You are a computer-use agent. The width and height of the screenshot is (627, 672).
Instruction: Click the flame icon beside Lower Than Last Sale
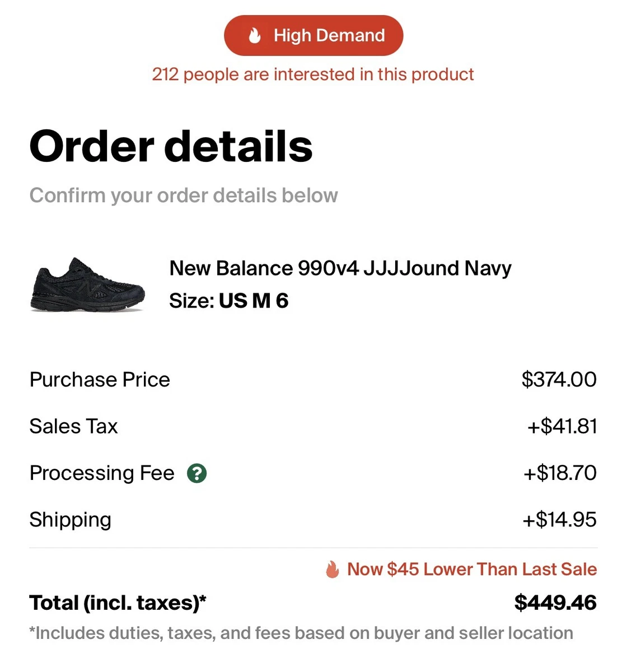(x=333, y=570)
